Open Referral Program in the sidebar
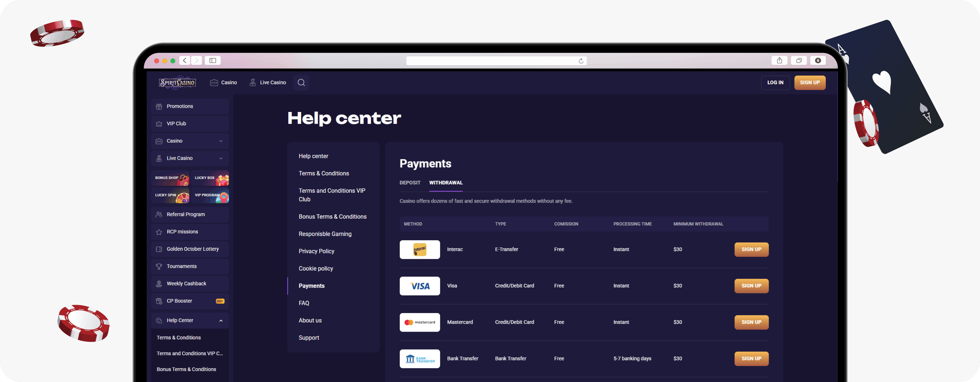Viewport: 980px width, 382px height. tap(190, 215)
